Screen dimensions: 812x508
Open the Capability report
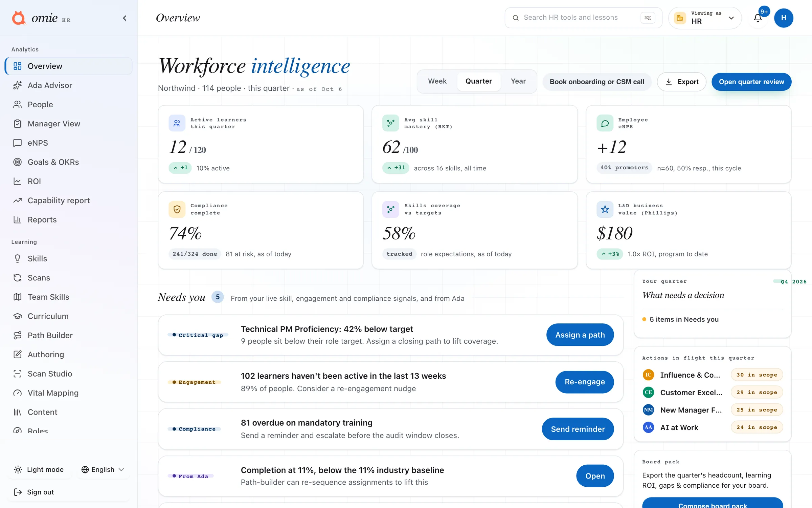(68, 200)
